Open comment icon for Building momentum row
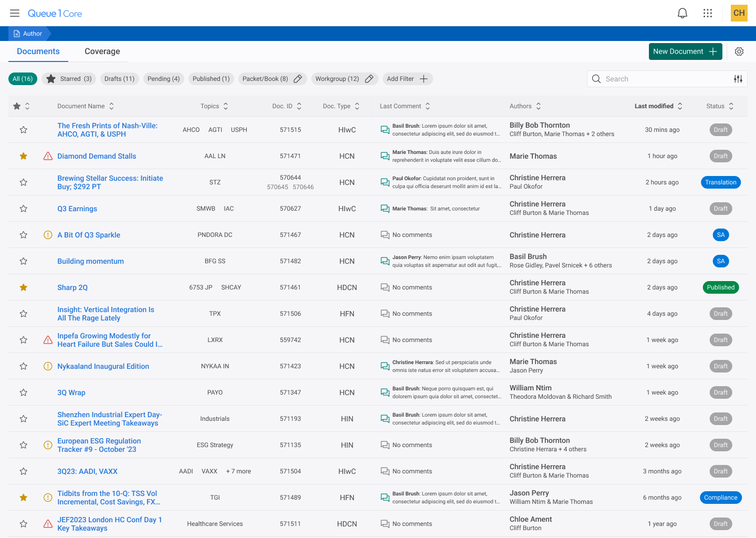 (x=385, y=261)
